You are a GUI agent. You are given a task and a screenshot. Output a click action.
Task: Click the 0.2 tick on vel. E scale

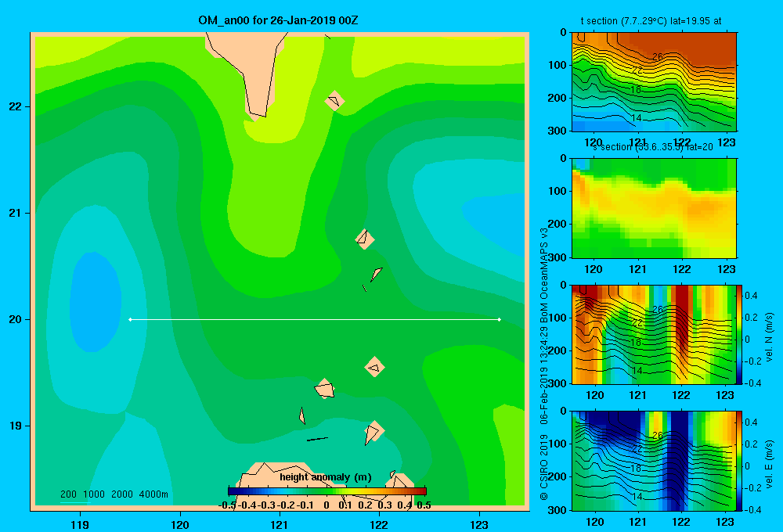[751, 444]
